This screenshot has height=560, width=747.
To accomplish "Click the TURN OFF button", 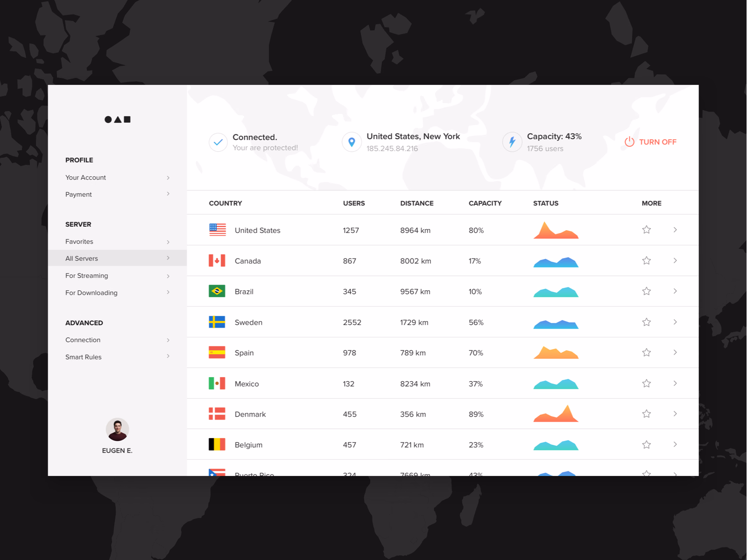I will [x=650, y=142].
